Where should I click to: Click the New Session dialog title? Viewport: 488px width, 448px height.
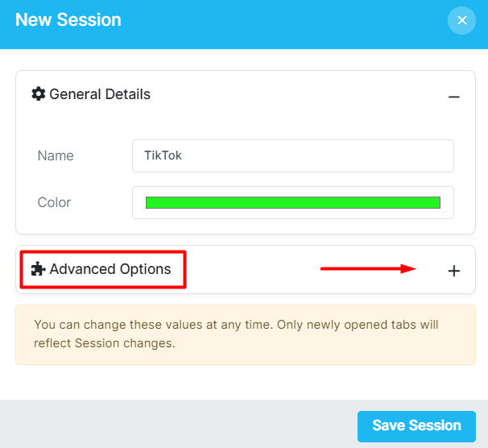(68, 20)
